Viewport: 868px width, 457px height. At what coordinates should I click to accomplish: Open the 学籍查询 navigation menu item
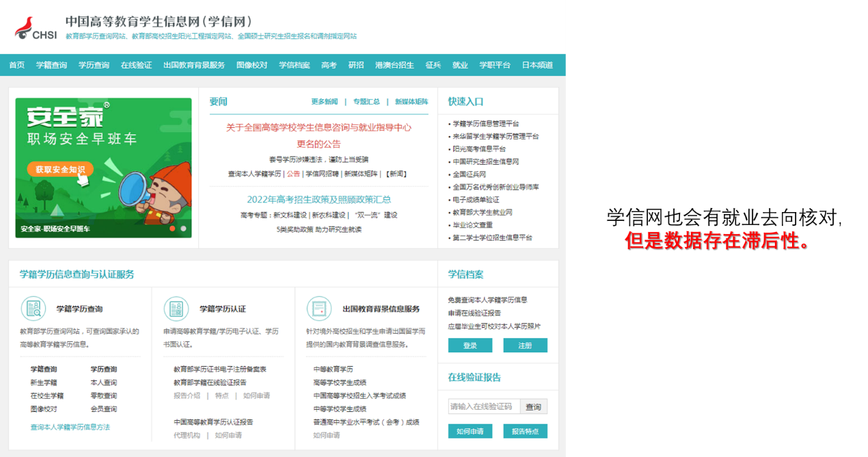click(x=51, y=65)
